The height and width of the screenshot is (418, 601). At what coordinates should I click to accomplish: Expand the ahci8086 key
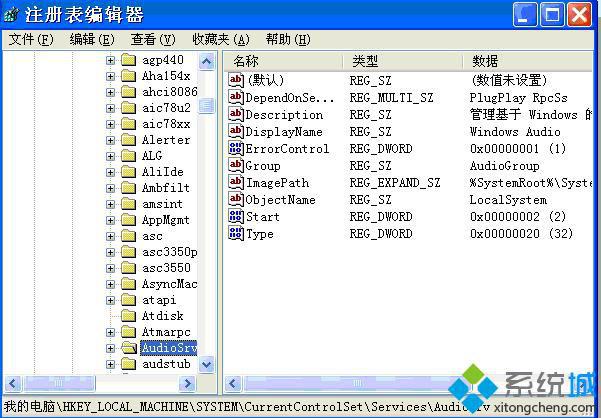click(110, 92)
